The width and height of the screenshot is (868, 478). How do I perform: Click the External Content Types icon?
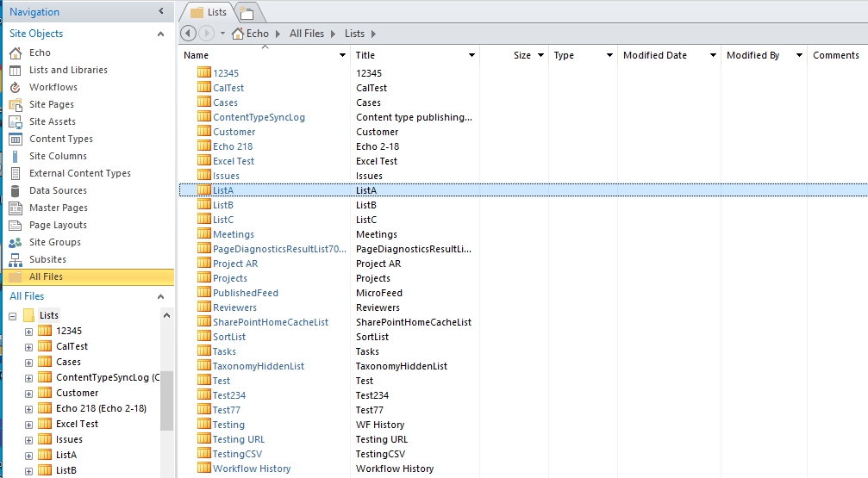pyautogui.click(x=16, y=173)
